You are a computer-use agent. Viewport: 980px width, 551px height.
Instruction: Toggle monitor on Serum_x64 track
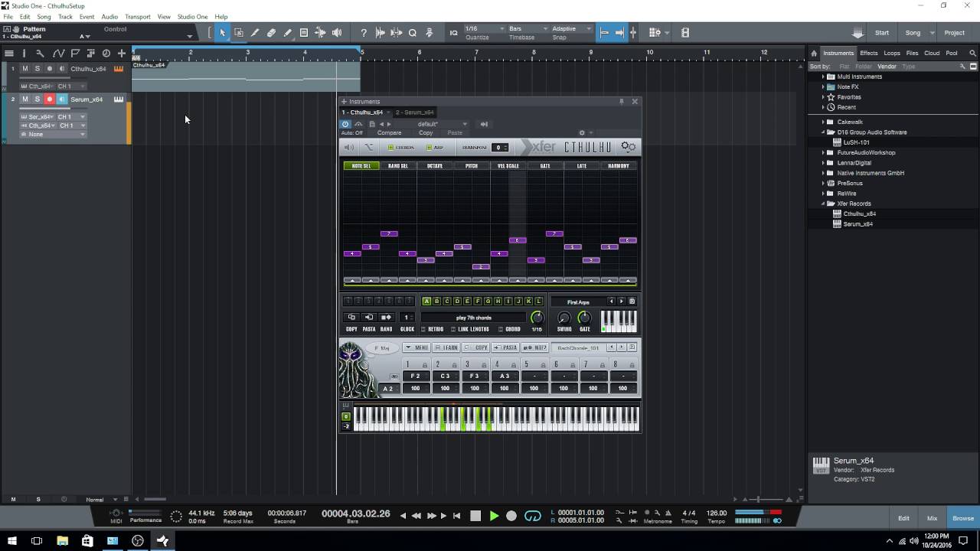click(x=62, y=99)
